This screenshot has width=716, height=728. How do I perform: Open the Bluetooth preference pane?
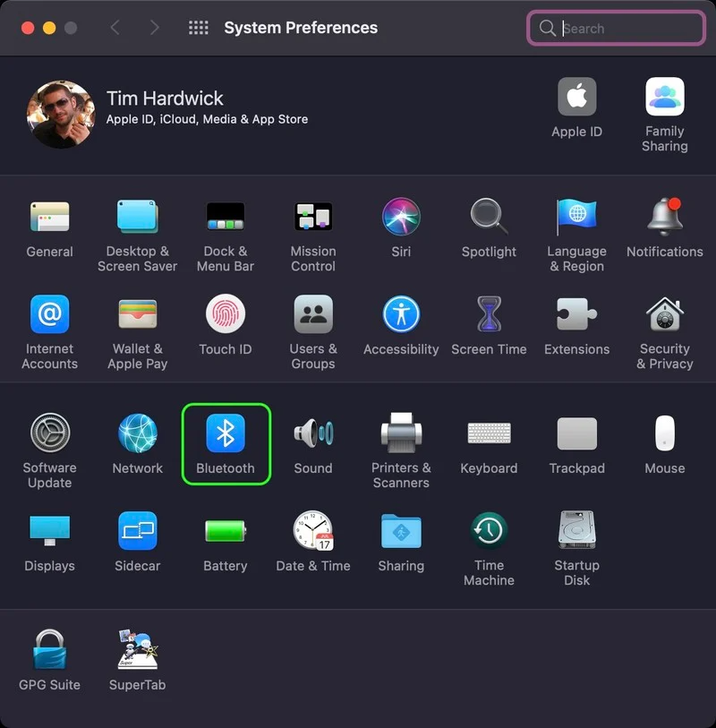pos(226,435)
